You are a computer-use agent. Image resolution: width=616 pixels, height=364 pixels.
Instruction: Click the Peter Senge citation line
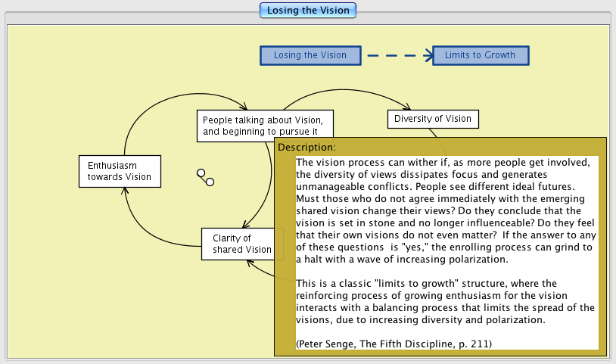pyautogui.click(x=394, y=344)
